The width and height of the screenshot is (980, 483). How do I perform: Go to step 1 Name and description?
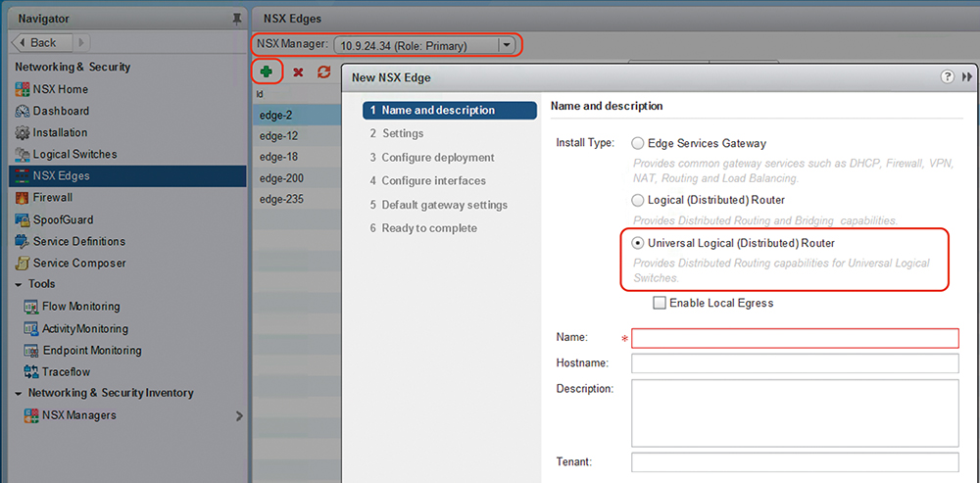click(450, 110)
